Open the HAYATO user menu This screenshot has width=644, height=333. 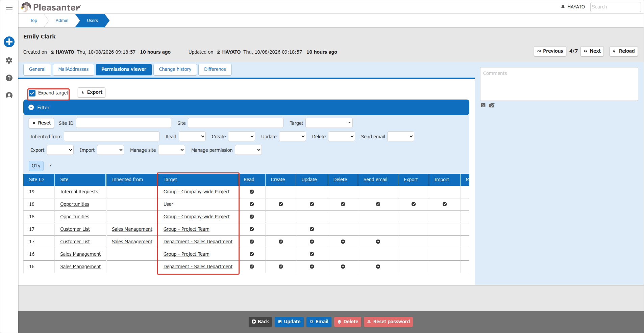tap(573, 7)
